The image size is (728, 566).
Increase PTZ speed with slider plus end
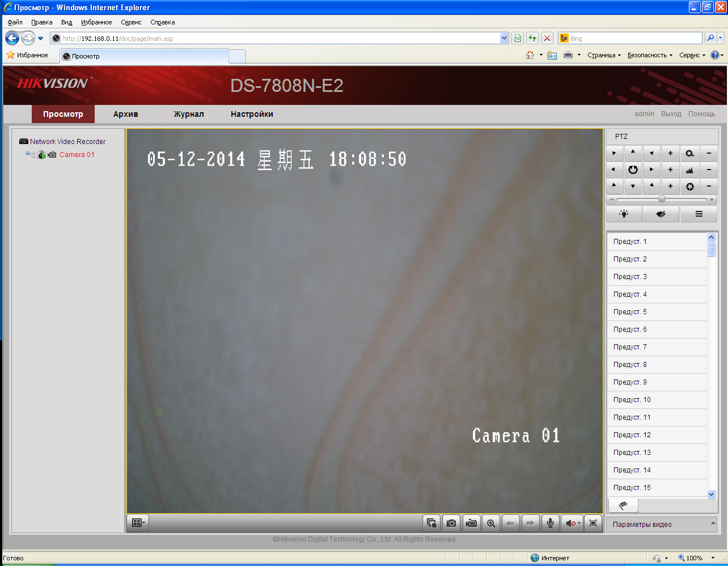(712, 200)
